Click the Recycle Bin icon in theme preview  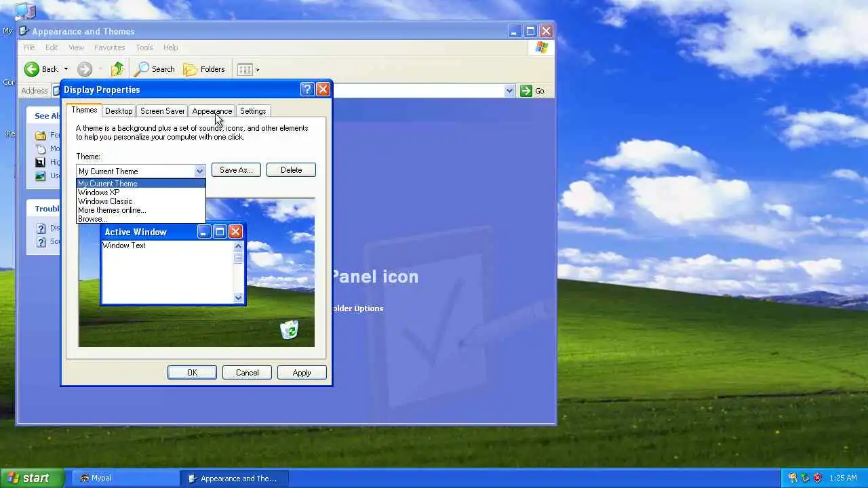(290, 329)
